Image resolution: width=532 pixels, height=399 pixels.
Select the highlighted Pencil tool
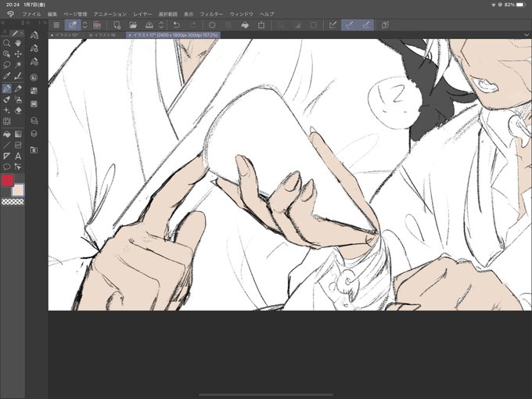tap(6, 88)
